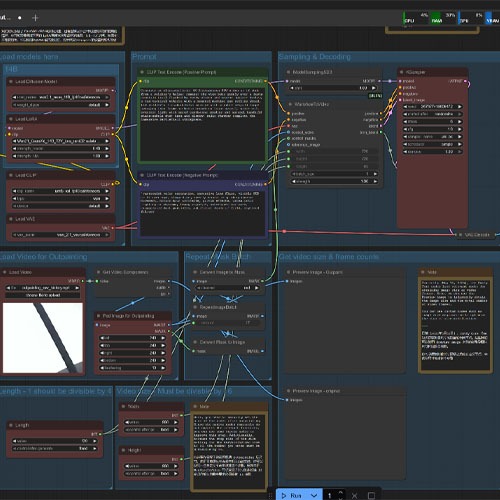Click the feathering value slider in Pad Image
500x500 pixels.
tap(133, 368)
